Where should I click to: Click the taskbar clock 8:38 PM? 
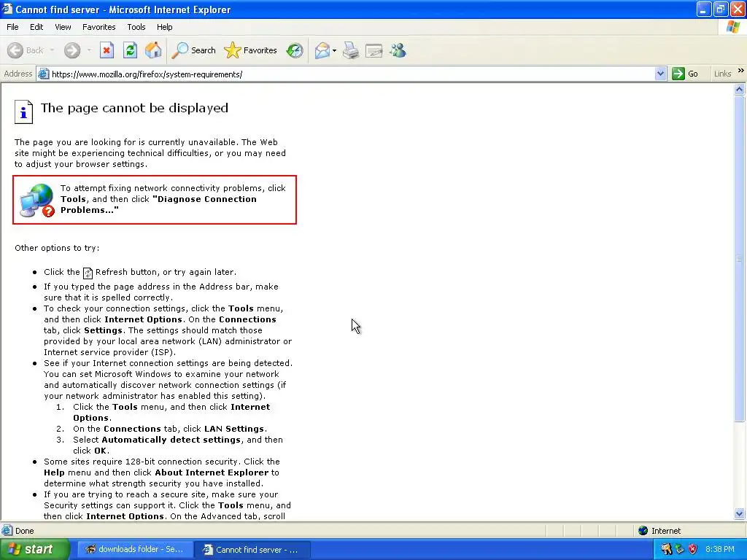[x=720, y=549]
